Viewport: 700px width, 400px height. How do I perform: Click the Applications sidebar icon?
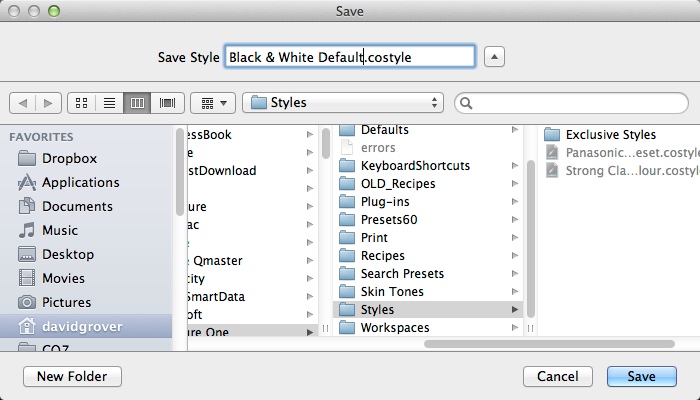[x=27, y=182]
